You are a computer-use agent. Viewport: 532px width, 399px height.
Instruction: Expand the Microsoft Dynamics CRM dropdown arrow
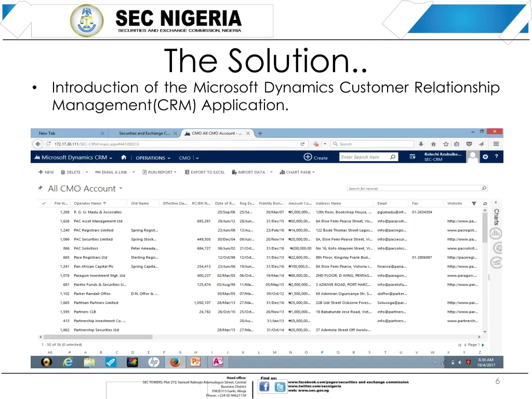pos(111,158)
